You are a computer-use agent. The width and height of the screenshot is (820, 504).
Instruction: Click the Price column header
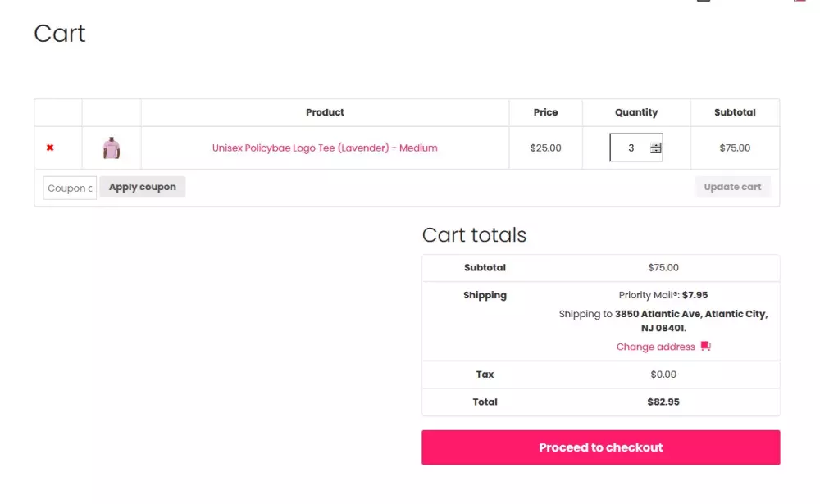[x=545, y=112]
